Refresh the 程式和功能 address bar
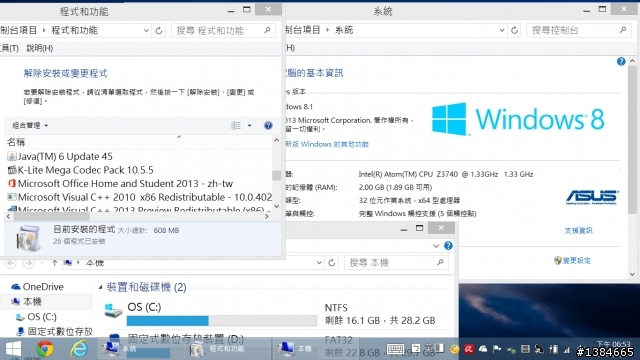The image size is (640, 360). pyautogui.click(x=159, y=30)
